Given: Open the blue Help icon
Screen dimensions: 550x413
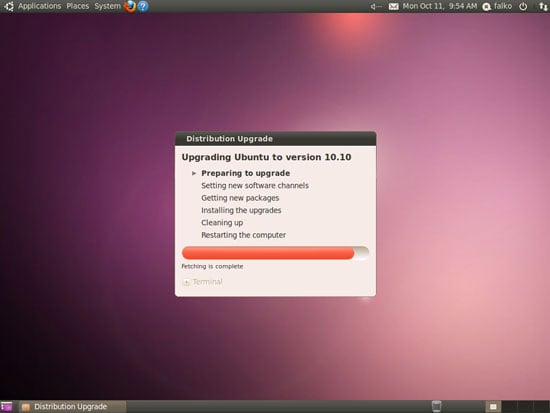Looking at the screenshot, I should (143, 6).
